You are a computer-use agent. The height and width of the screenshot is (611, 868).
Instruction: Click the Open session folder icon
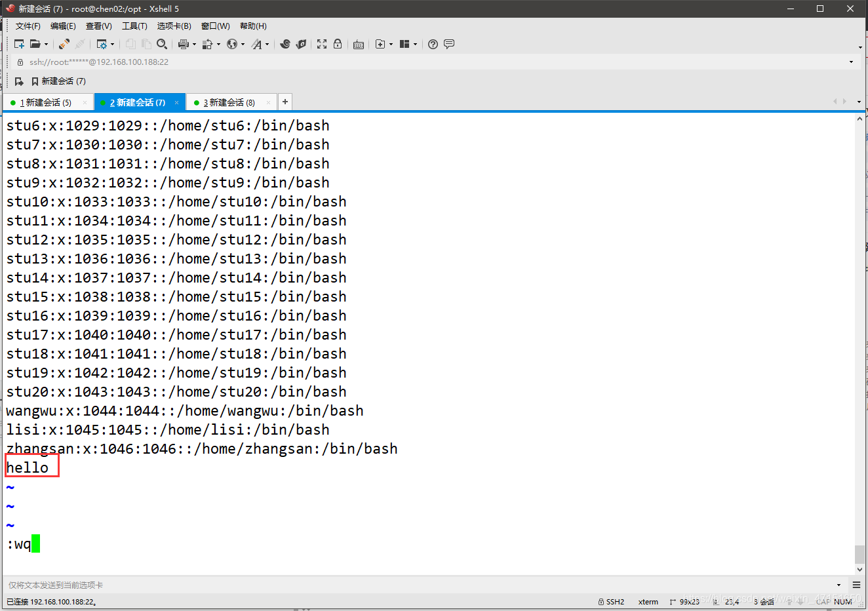(x=35, y=44)
